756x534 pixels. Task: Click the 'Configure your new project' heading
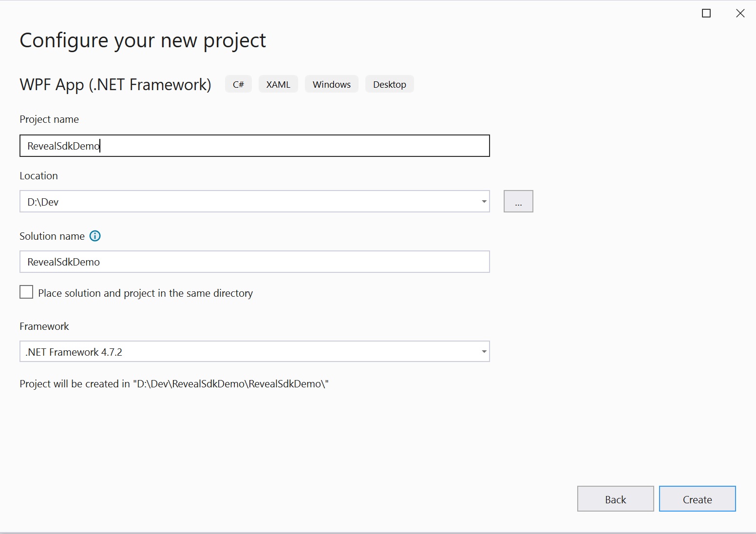pos(143,40)
